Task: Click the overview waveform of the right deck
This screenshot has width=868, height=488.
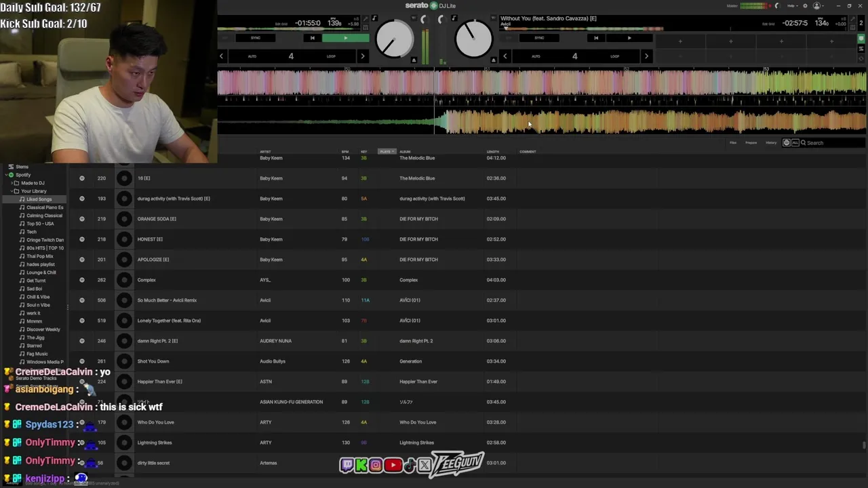Action: 583,28
